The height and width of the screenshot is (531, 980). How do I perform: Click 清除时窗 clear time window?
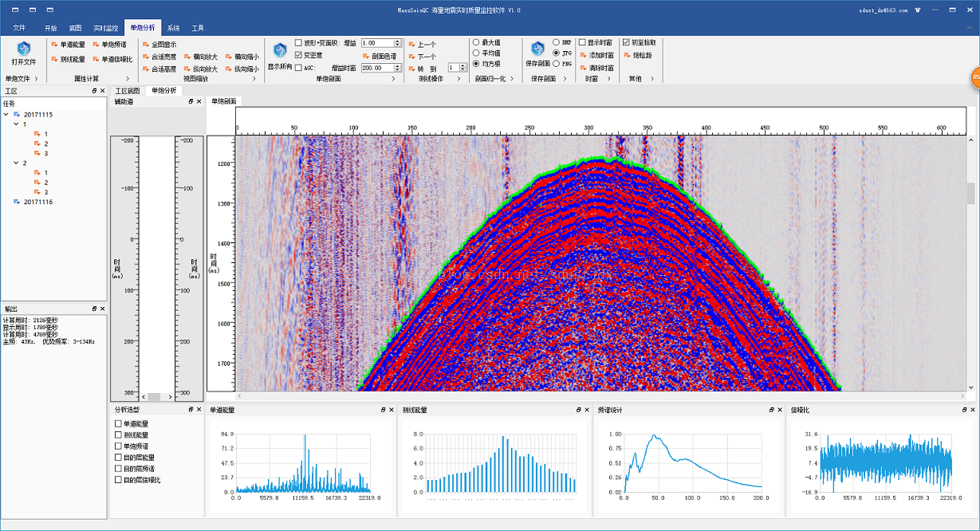[596, 68]
